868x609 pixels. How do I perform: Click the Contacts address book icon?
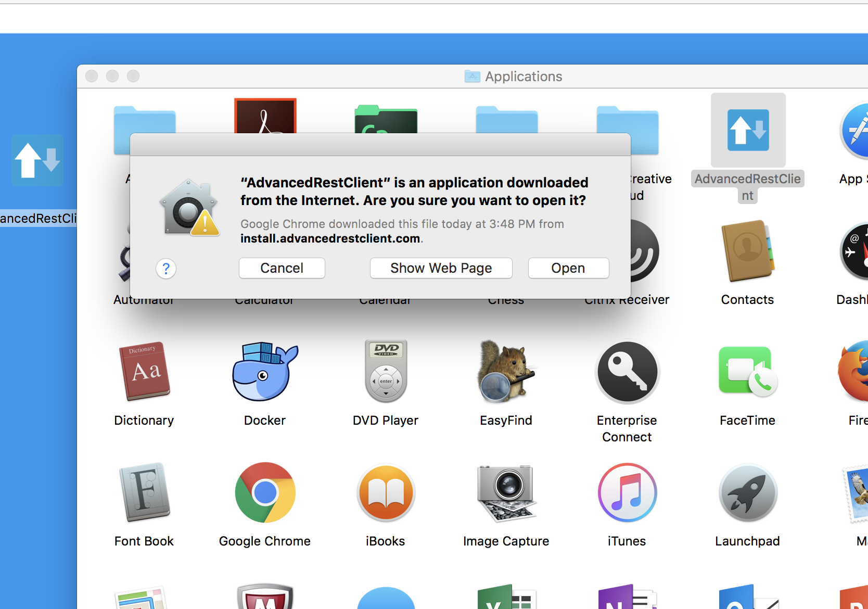tap(748, 251)
